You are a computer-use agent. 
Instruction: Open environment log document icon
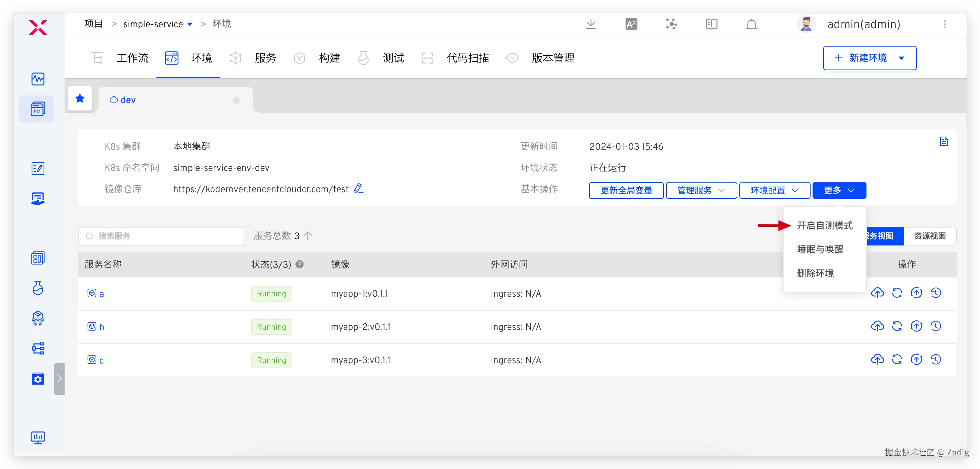pyautogui.click(x=944, y=141)
